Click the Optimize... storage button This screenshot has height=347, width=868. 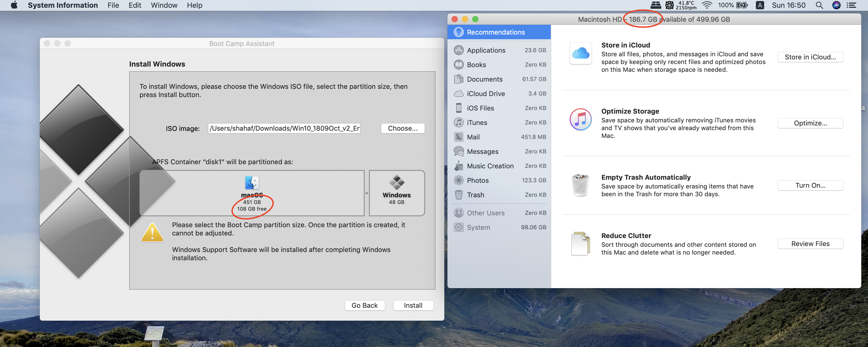click(x=810, y=123)
